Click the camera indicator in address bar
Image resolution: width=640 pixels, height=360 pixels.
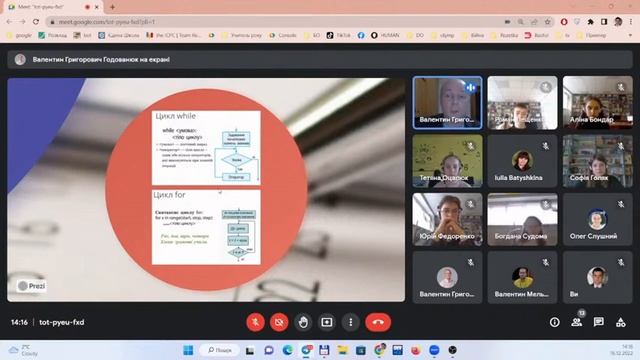click(x=507, y=22)
